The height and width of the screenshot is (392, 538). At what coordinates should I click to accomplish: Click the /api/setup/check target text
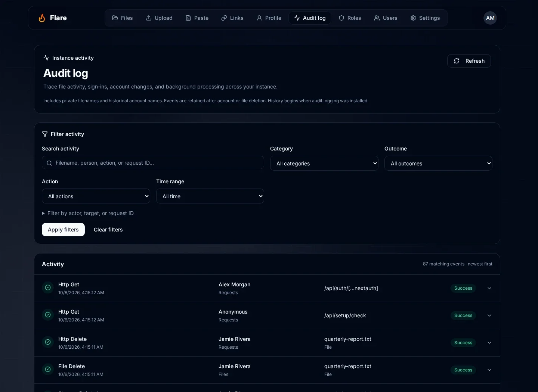point(345,315)
